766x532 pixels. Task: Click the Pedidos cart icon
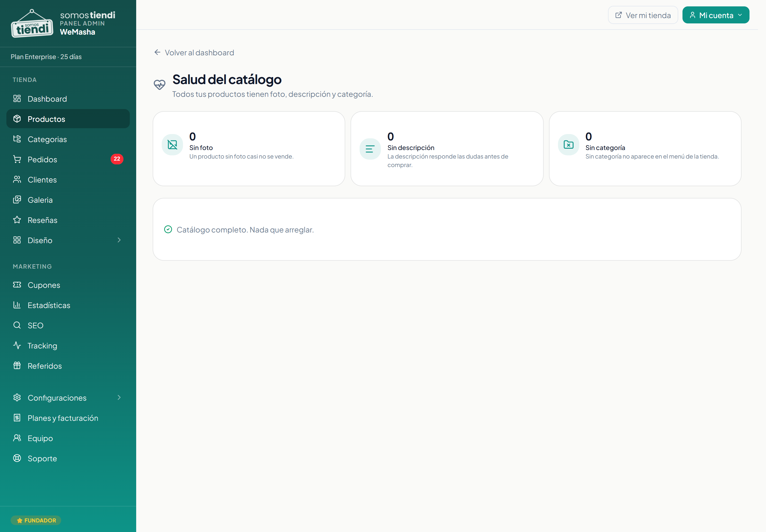[x=17, y=159]
